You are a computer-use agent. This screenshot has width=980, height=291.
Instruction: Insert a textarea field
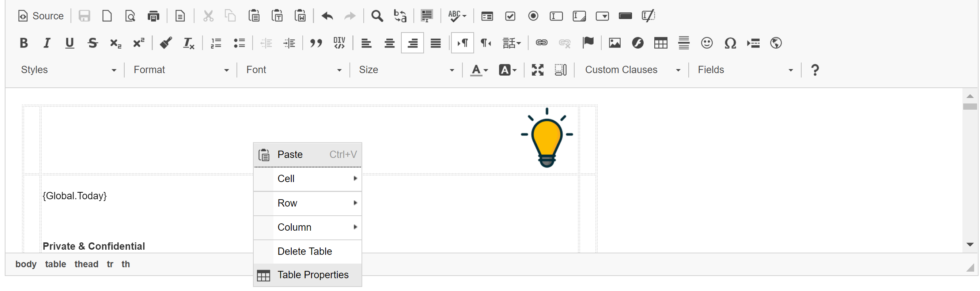coord(579,16)
